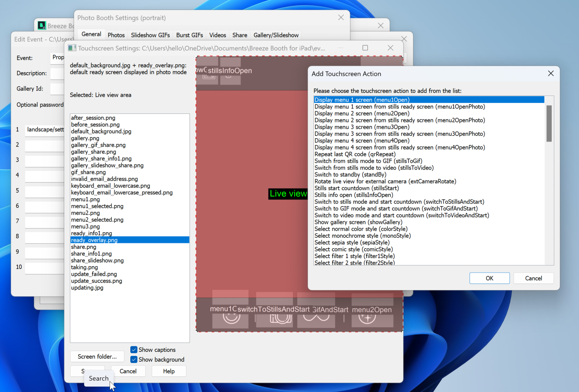Click the infinity GIF mode icon
Viewport: 579px width, 392px height.
tap(316, 318)
